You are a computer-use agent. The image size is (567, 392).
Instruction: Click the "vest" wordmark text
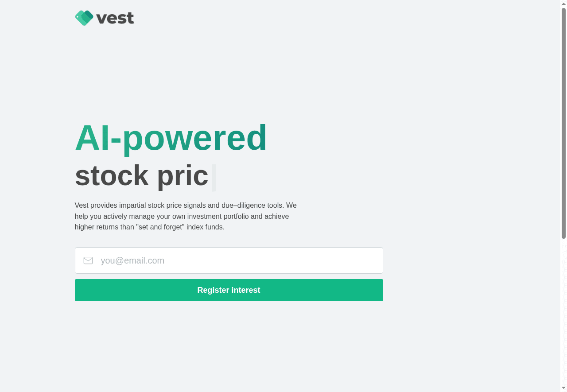click(x=115, y=18)
